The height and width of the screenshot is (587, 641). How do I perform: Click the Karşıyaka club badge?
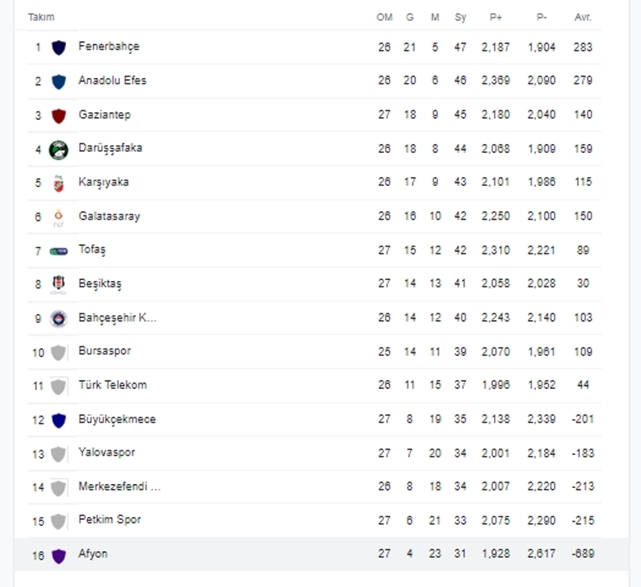(x=58, y=183)
